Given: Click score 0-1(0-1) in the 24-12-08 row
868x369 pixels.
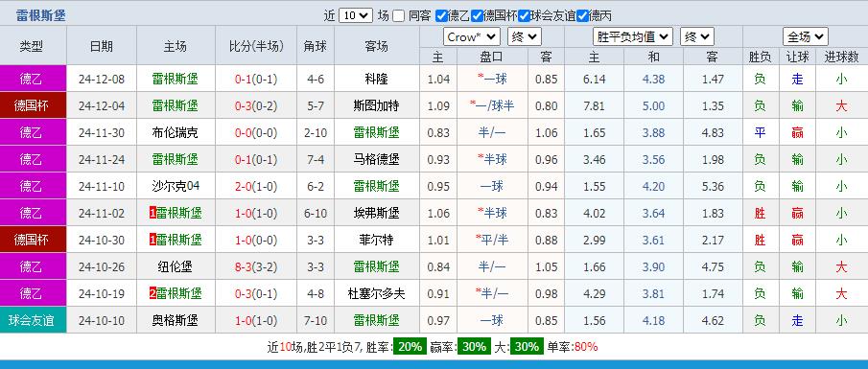Looking at the screenshot, I should coord(256,79).
